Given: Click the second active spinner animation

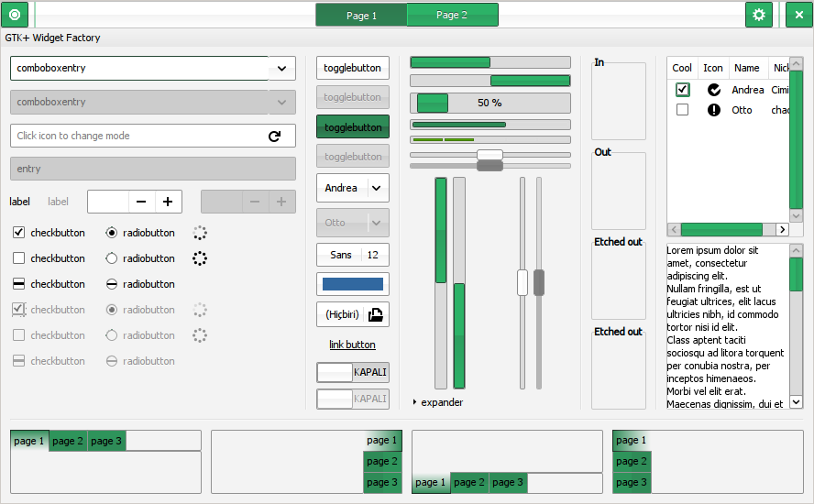Looking at the screenshot, I should pyautogui.click(x=200, y=258).
